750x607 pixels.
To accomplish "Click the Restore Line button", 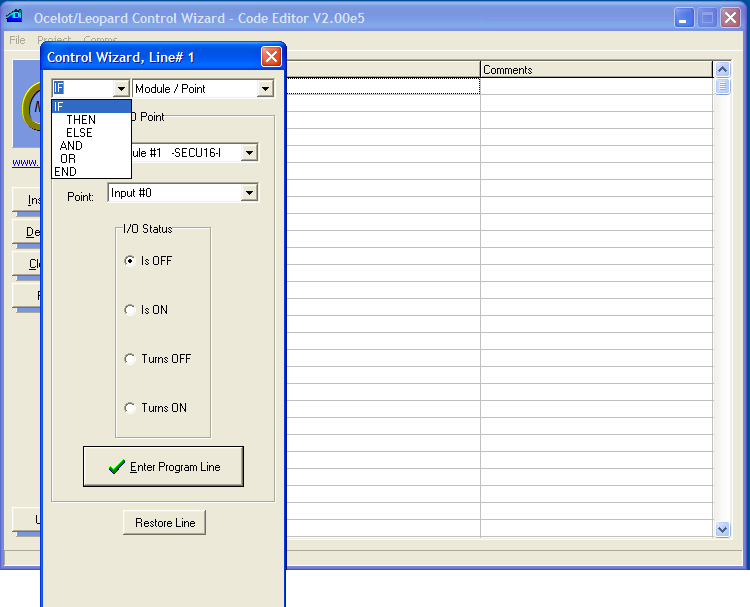I will (x=165, y=522).
